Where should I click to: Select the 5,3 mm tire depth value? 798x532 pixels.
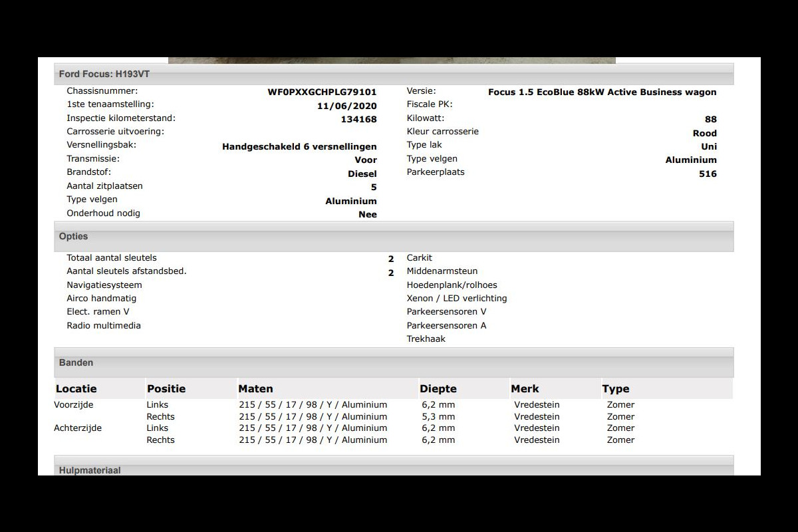[438, 417]
